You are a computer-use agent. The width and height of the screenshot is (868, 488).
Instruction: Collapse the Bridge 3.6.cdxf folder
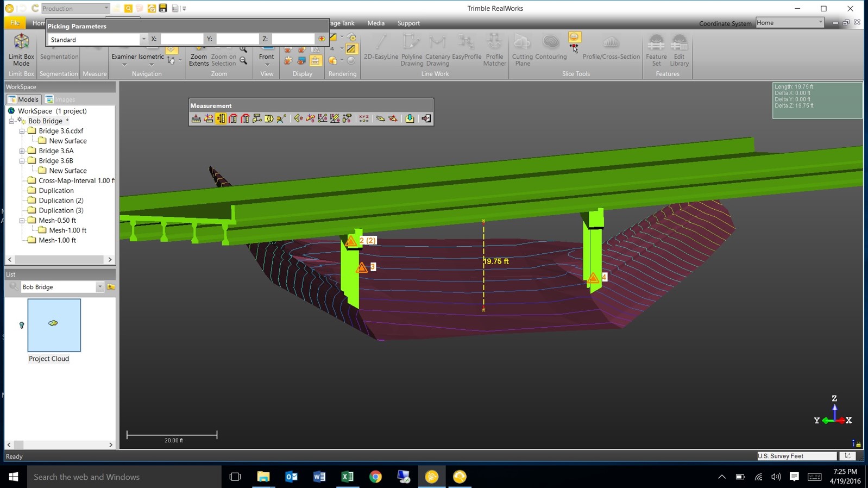point(22,131)
